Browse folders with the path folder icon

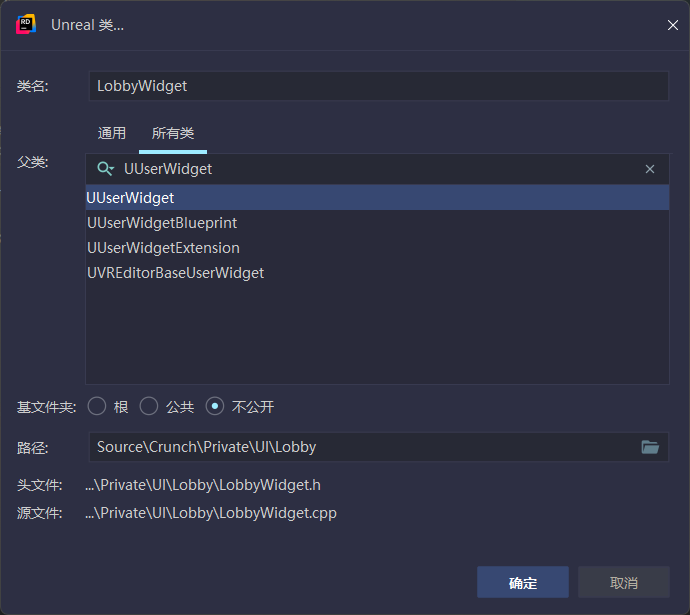point(650,447)
